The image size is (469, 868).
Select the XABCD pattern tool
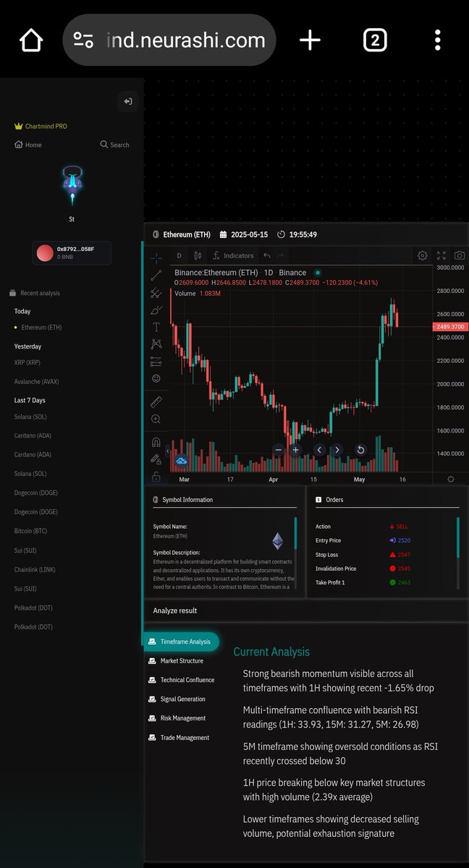(x=156, y=344)
